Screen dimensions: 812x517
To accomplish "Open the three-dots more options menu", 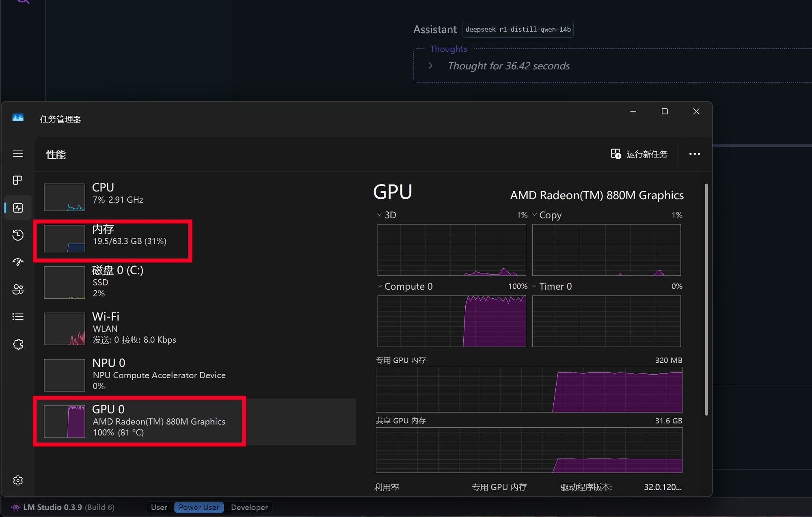I will pos(695,154).
